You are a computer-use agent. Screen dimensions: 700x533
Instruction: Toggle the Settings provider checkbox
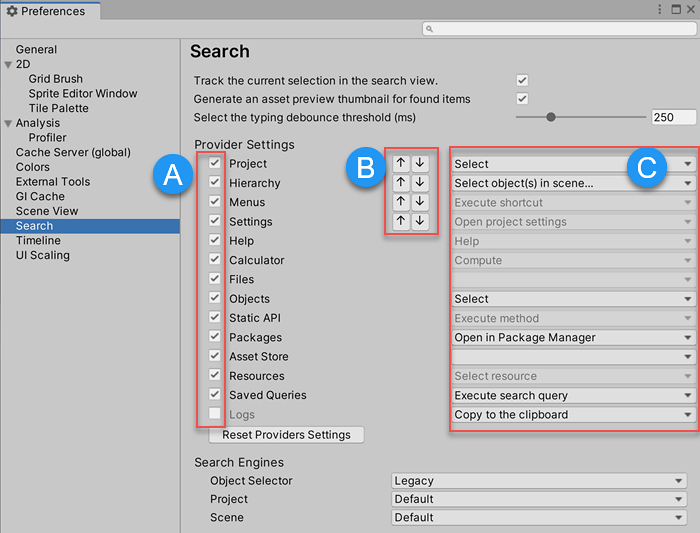[x=215, y=221]
